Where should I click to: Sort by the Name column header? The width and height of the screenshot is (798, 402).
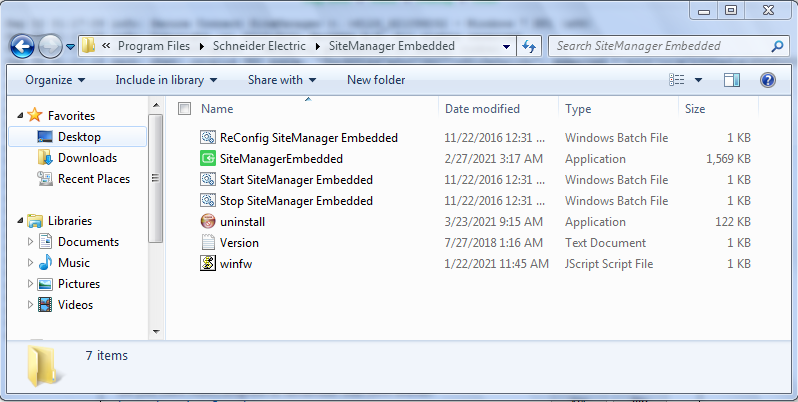click(217, 109)
